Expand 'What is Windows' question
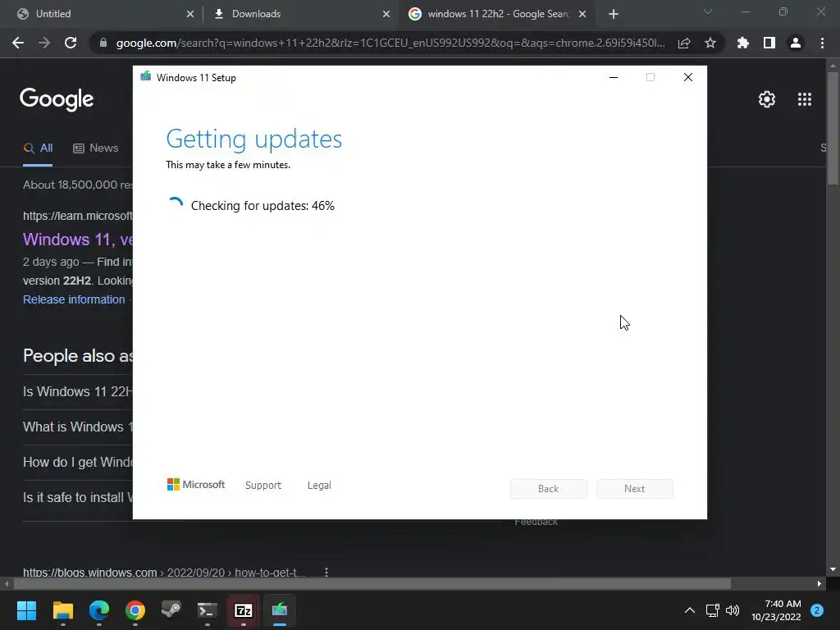Screen dimensions: 840x630 pyautogui.click(x=78, y=427)
